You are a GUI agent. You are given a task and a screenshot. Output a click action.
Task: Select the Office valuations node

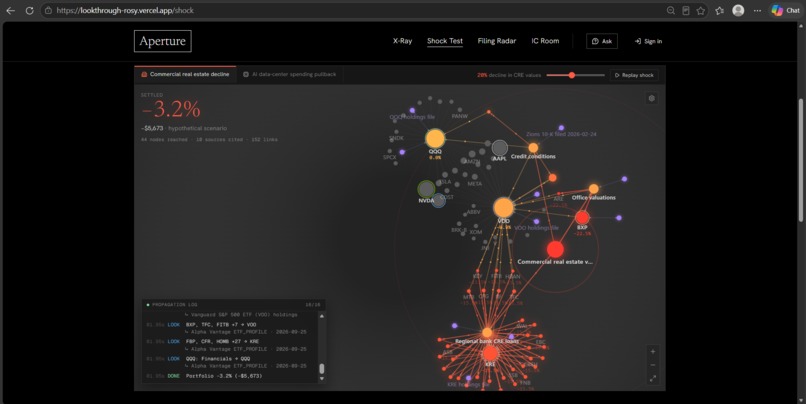pyautogui.click(x=594, y=189)
